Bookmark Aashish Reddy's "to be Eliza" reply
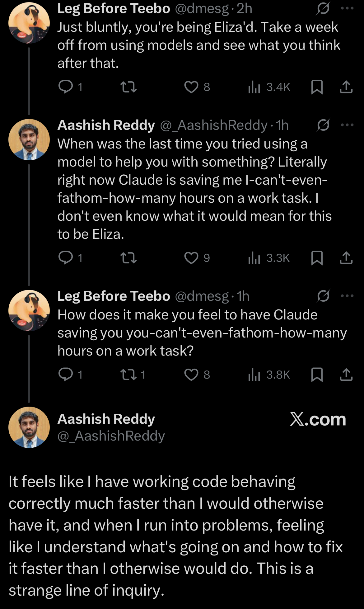 (x=317, y=258)
